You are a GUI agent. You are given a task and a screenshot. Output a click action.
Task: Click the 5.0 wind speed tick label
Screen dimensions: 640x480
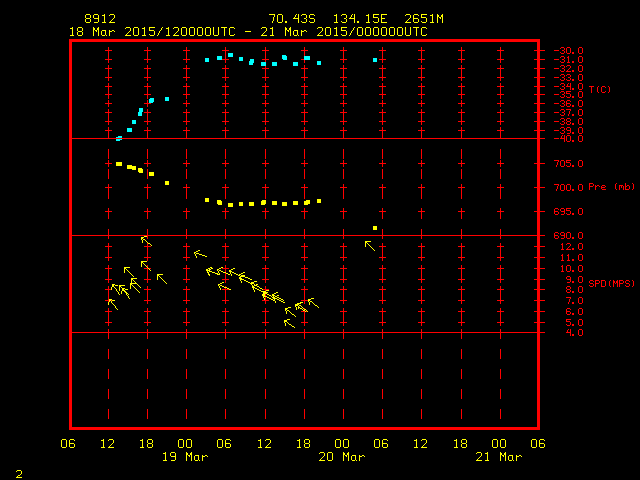pyautogui.click(x=575, y=322)
